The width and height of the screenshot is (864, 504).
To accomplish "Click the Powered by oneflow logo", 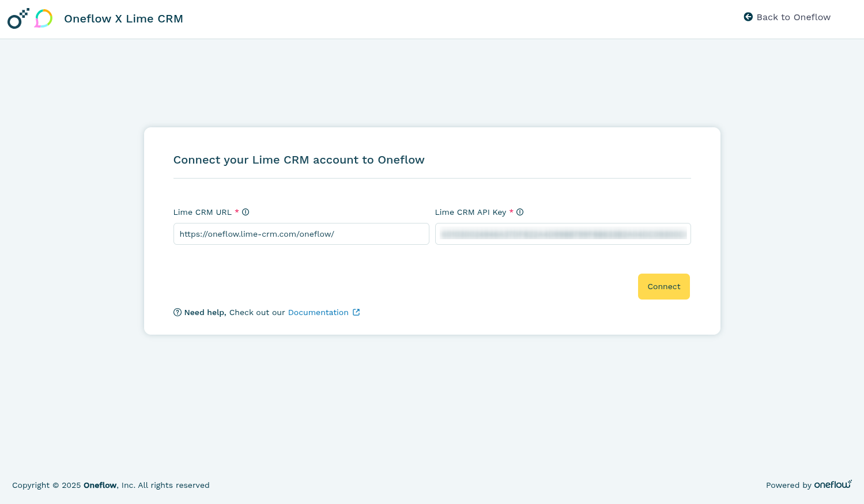I will tap(833, 484).
